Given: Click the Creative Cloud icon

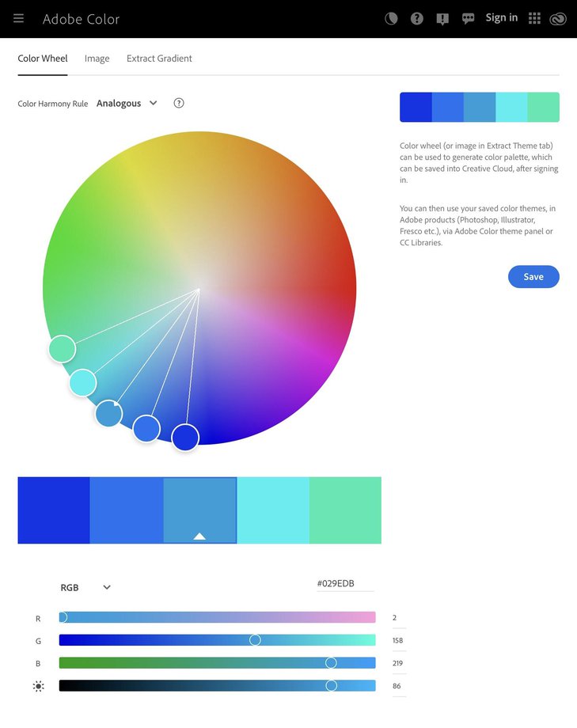Looking at the screenshot, I should pos(558,17).
